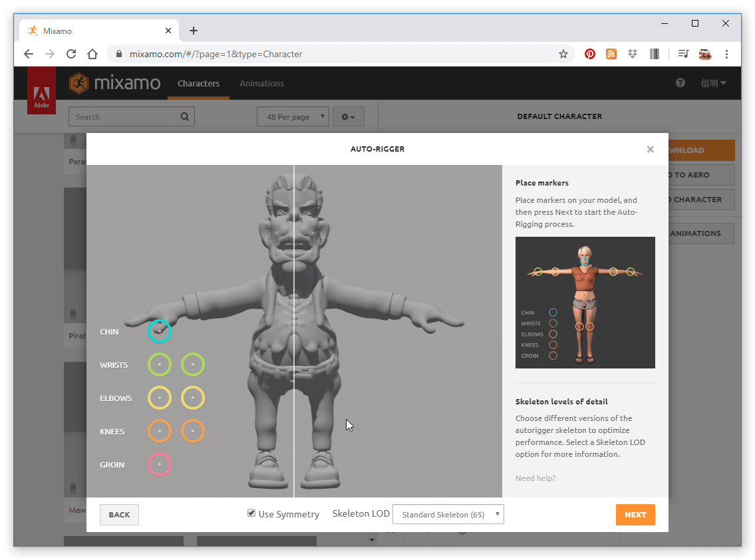This screenshot has width=755, height=560.
Task: Open the help question mark icon
Action: (x=680, y=83)
